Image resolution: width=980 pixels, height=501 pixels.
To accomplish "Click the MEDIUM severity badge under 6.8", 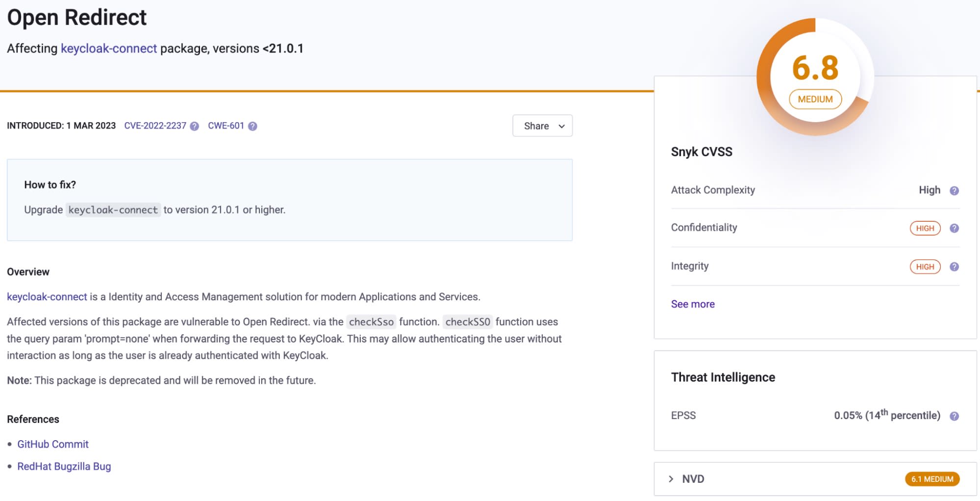I will click(x=815, y=99).
